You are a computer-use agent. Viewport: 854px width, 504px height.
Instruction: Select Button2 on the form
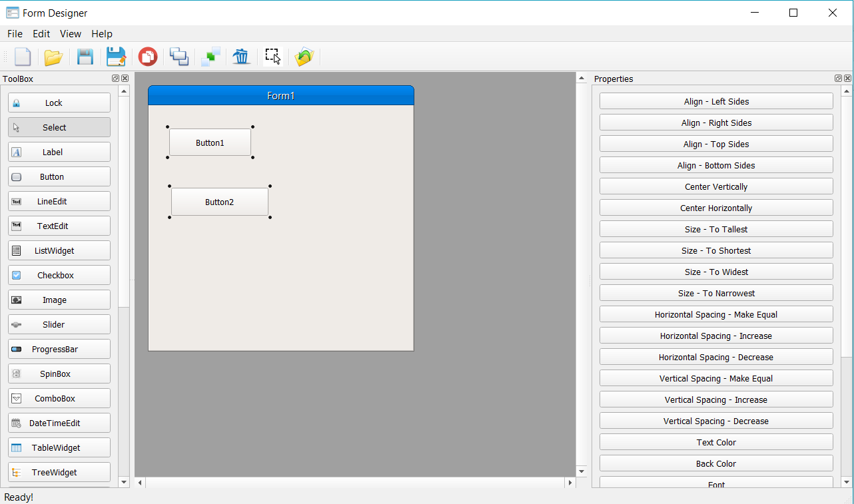(x=220, y=202)
